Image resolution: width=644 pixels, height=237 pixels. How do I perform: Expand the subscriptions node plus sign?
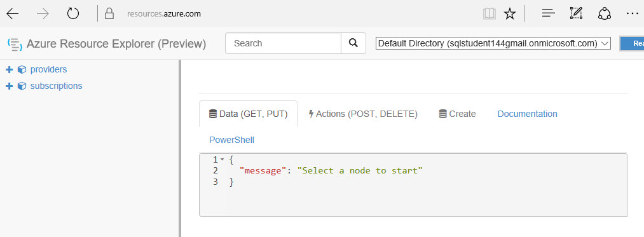coord(9,86)
